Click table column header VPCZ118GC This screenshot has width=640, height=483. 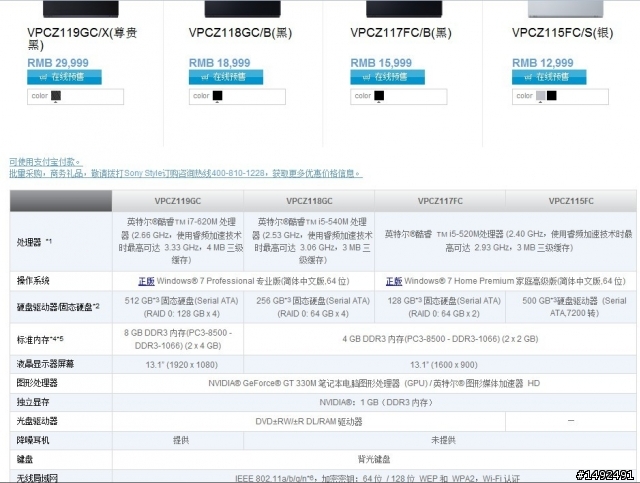[309, 201]
